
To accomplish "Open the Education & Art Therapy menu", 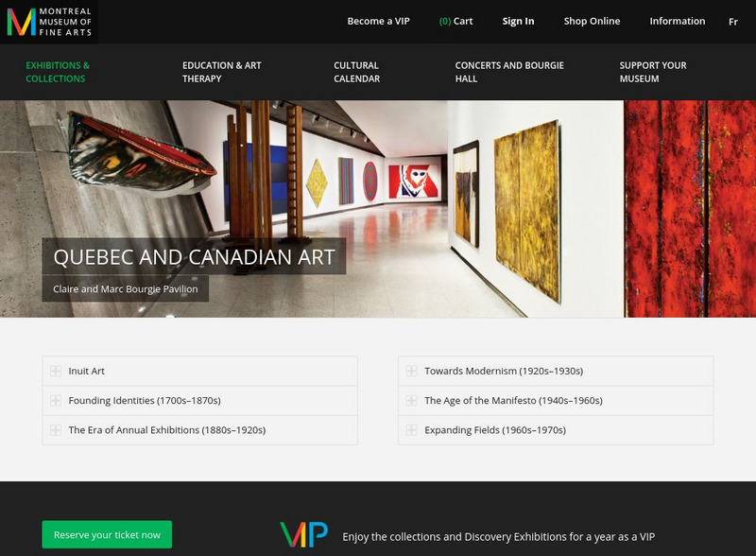I will [222, 72].
